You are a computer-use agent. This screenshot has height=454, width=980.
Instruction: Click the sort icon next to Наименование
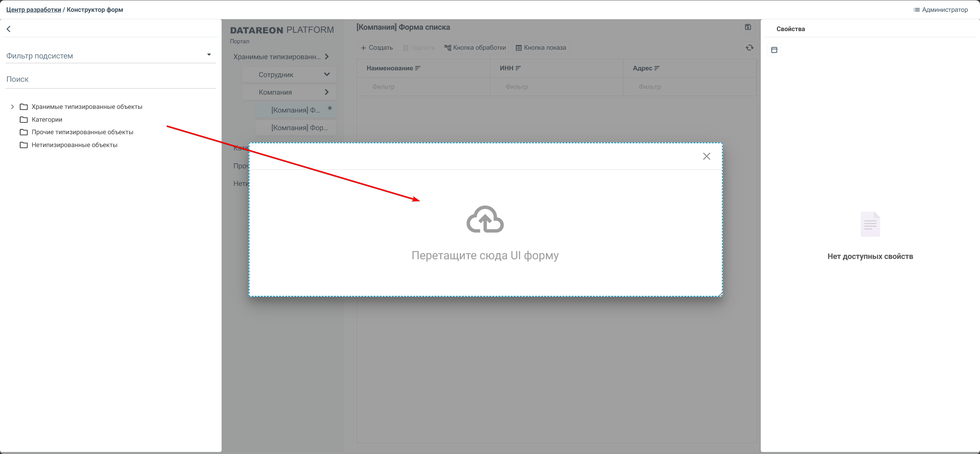(x=418, y=68)
